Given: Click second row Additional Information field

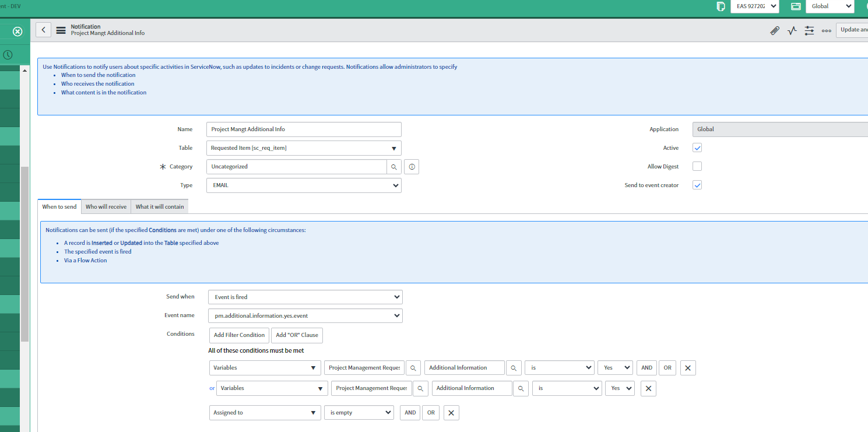Looking at the screenshot, I should click(472, 388).
